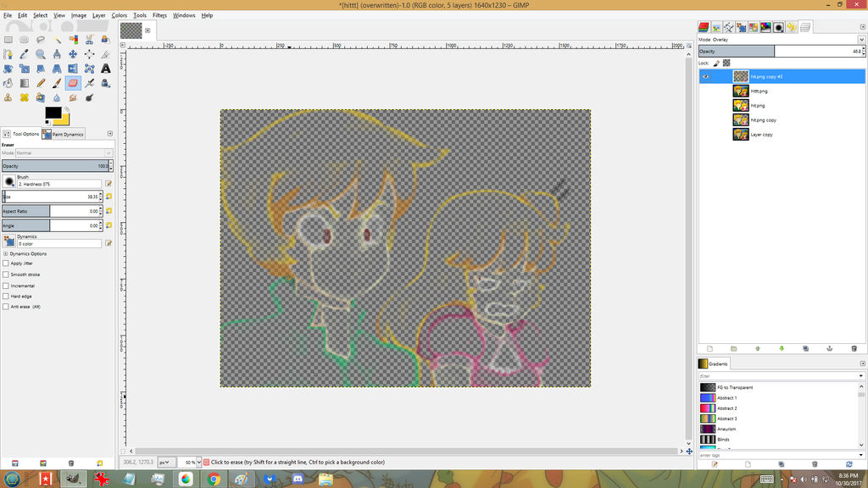
Task: Open Google Chrome from the taskbar
Action: [214, 480]
